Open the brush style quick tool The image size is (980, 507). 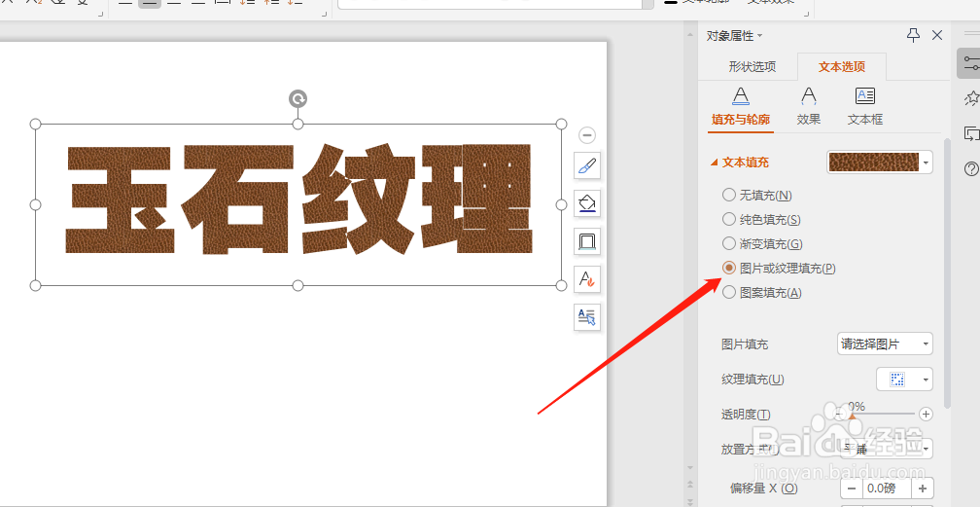point(587,165)
